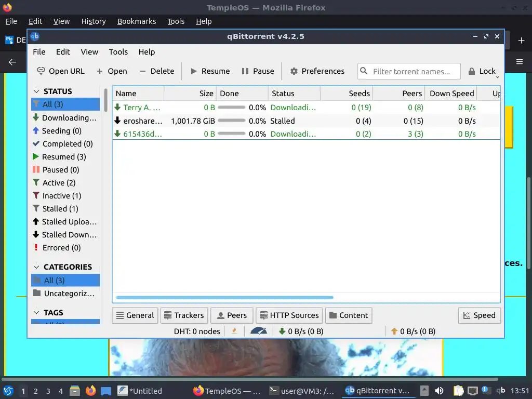The image size is (532, 399).
Task: Switch to the Peers tab
Action: 232,315
